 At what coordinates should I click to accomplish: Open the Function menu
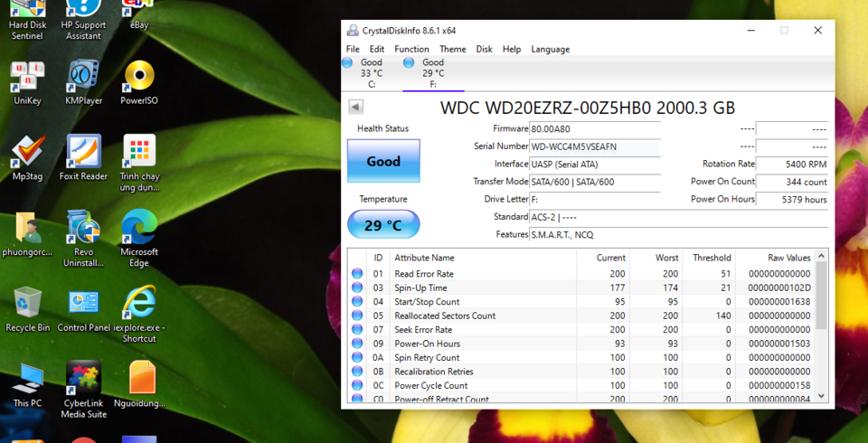coord(411,50)
